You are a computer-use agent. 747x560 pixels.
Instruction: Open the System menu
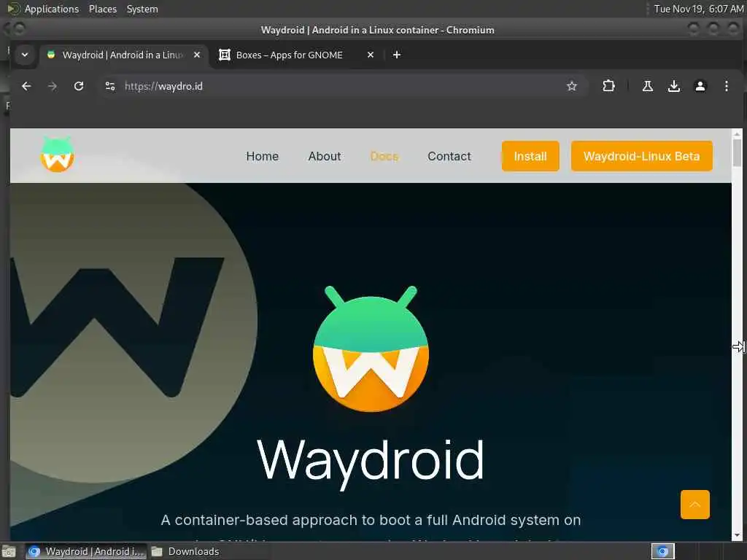tap(142, 9)
